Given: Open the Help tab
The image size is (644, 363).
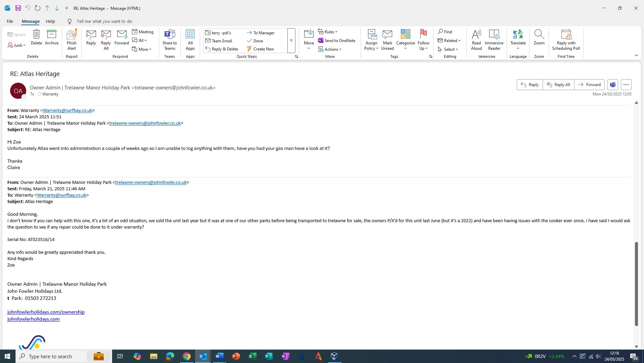Looking at the screenshot, I should point(50,21).
